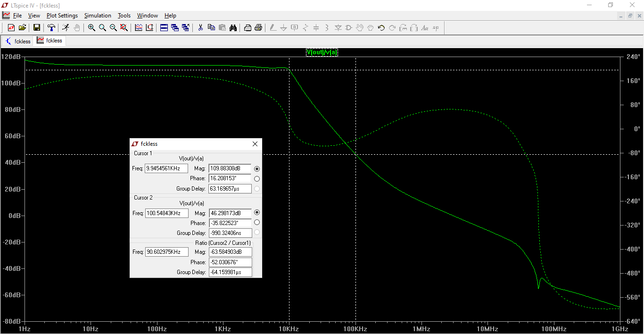Open the View menu
This screenshot has width=644, height=334.
(34, 16)
